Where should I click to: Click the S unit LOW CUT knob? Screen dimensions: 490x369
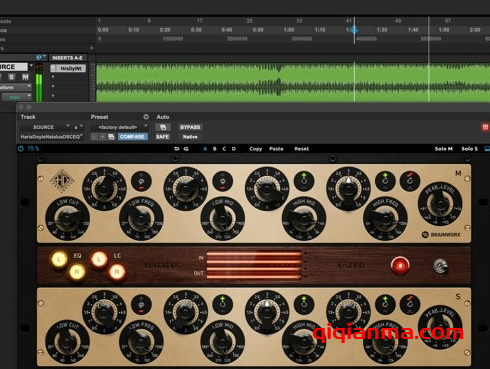pyautogui.click(x=67, y=342)
